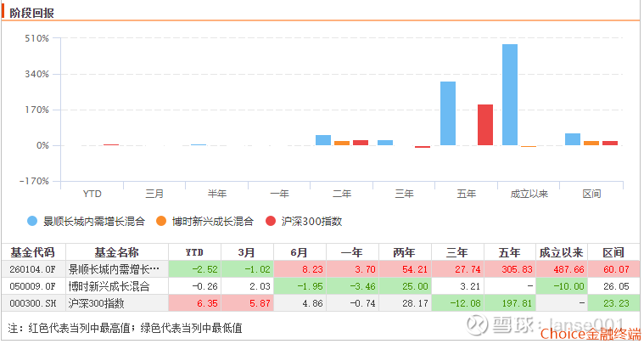Click the value -12.08 cell

pos(457,303)
